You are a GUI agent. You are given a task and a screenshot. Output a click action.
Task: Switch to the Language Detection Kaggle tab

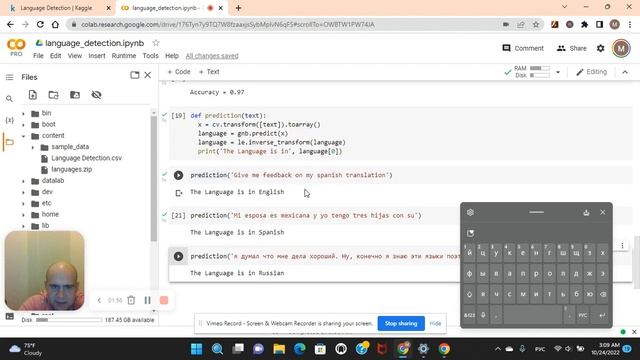[x=56, y=8]
